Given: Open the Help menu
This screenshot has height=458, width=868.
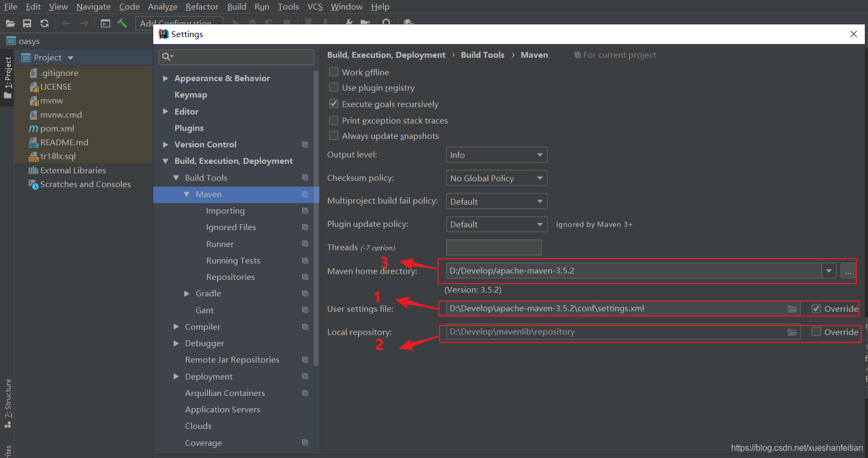Looking at the screenshot, I should pyautogui.click(x=380, y=6).
